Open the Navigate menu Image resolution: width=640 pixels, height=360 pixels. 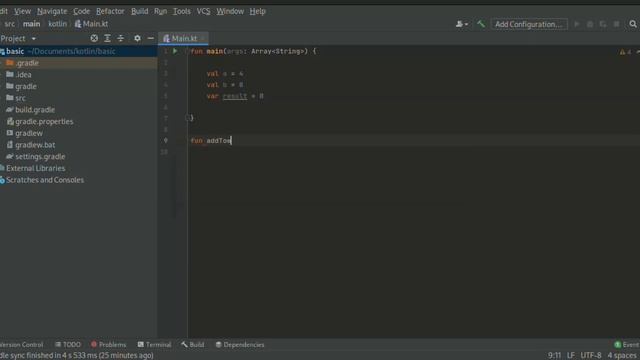coord(52,11)
